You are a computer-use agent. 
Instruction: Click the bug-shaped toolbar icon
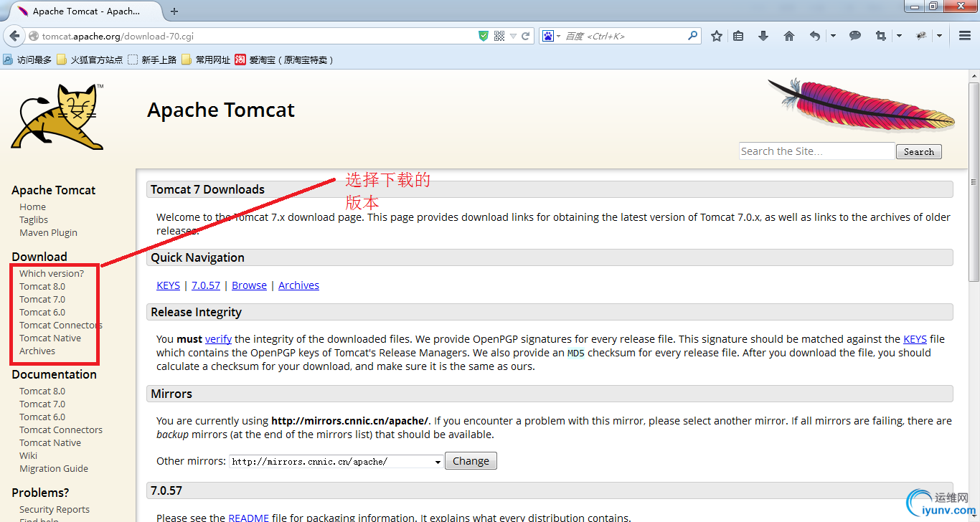pos(921,36)
